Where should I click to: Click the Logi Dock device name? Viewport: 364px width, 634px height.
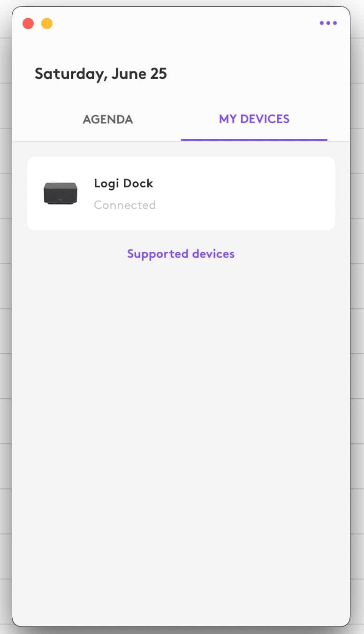click(123, 183)
